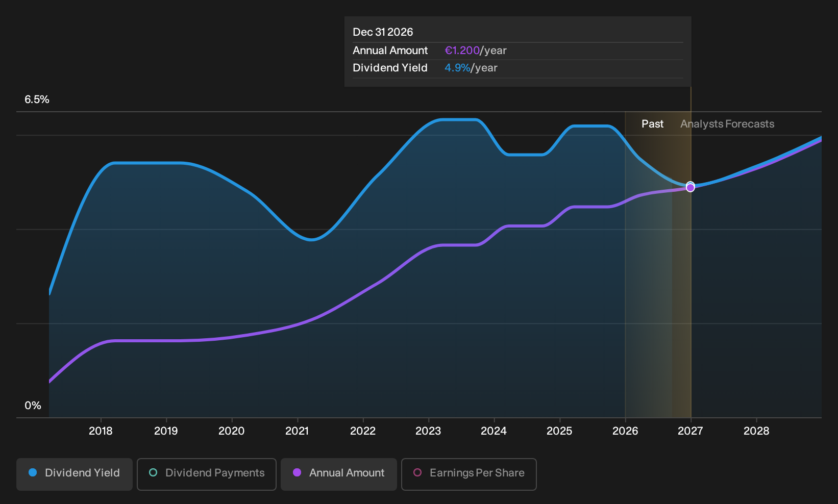Image resolution: width=838 pixels, height=504 pixels.
Task: Click the teal Dividend Payments legend circle
Action: (153, 472)
